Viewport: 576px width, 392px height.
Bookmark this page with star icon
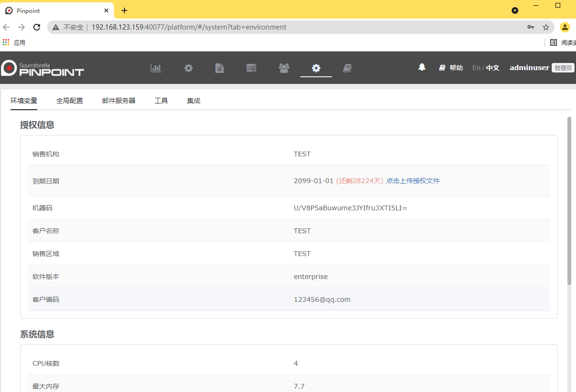click(546, 27)
